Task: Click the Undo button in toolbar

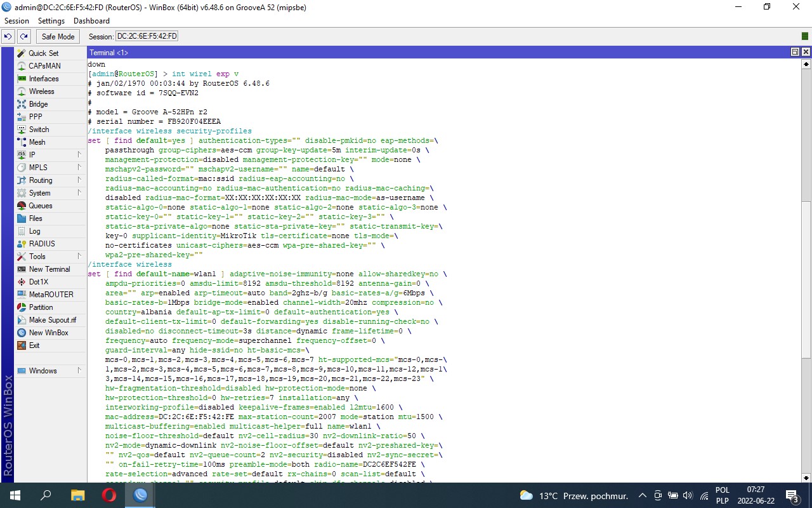Action: tap(8, 37)
